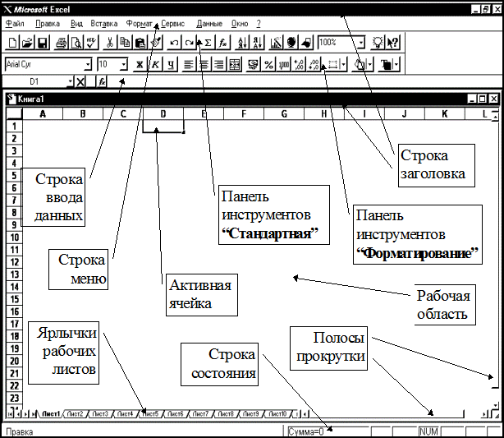Toggle Underline (Ч) formatting
Viewport: 504px width, 438px height.
pyautogui.click(x=171, y=64)
